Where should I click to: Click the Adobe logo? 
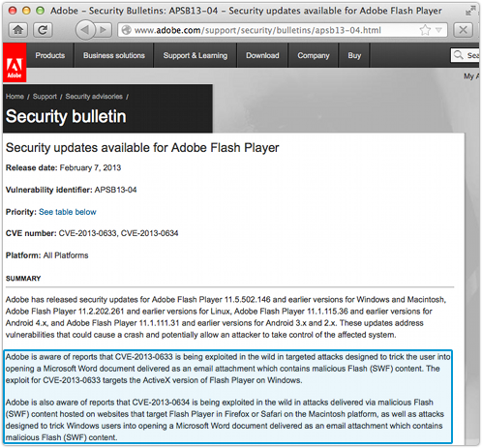tap(15, 63)
